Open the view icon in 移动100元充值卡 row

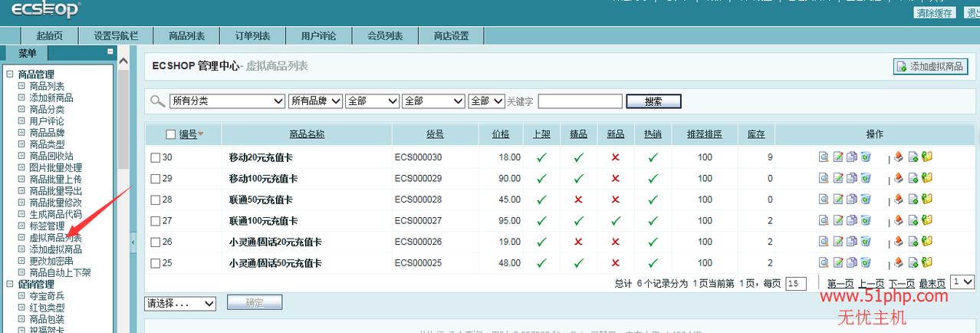click(824, 178)
